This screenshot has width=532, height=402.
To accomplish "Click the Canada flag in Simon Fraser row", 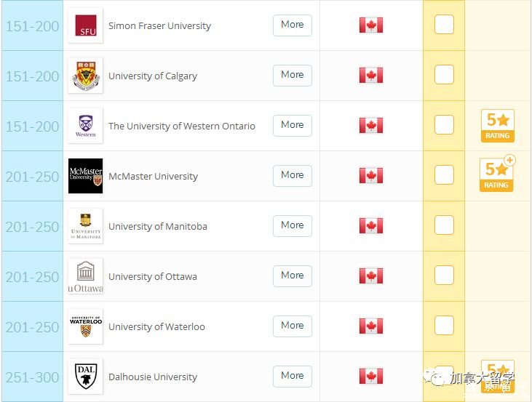I will (371, 25).
